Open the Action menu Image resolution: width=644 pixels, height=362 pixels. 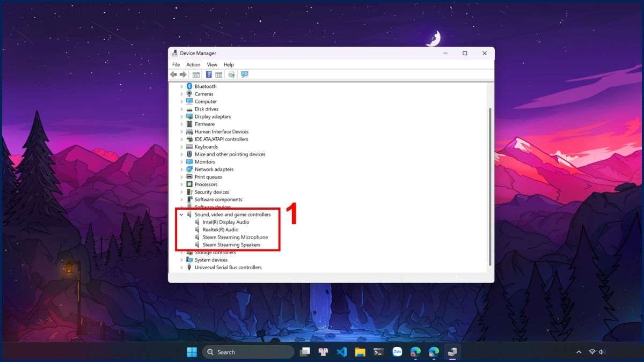[193, 64]
